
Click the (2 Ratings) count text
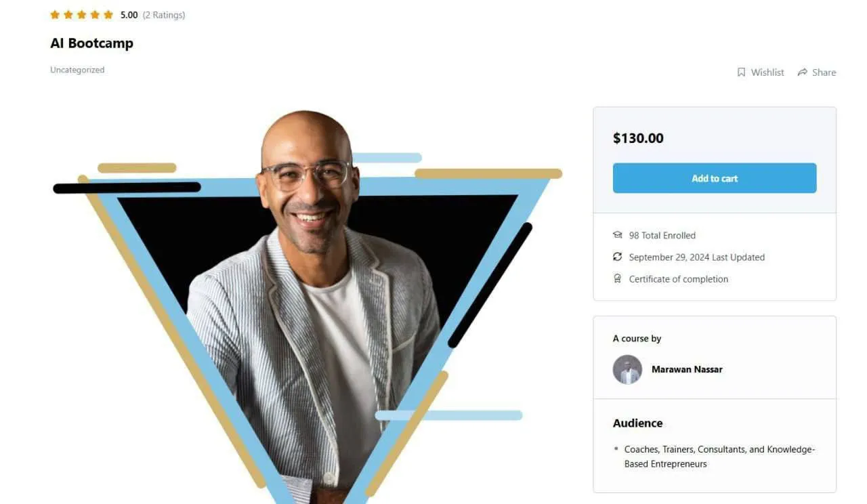[164, 15]
